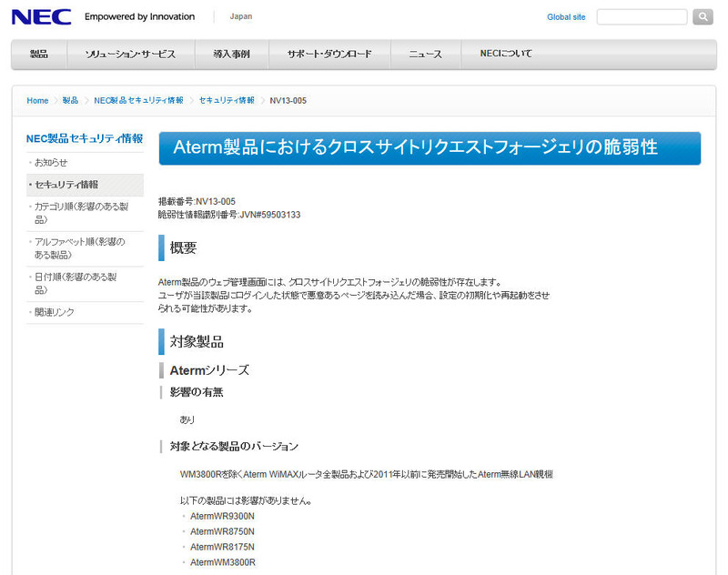Go to the ニュース menu
This screenshot has width=728, height=575.
425,55
